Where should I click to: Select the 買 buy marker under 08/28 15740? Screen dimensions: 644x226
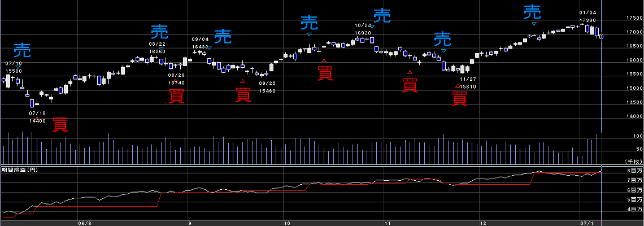click(176, 97)
